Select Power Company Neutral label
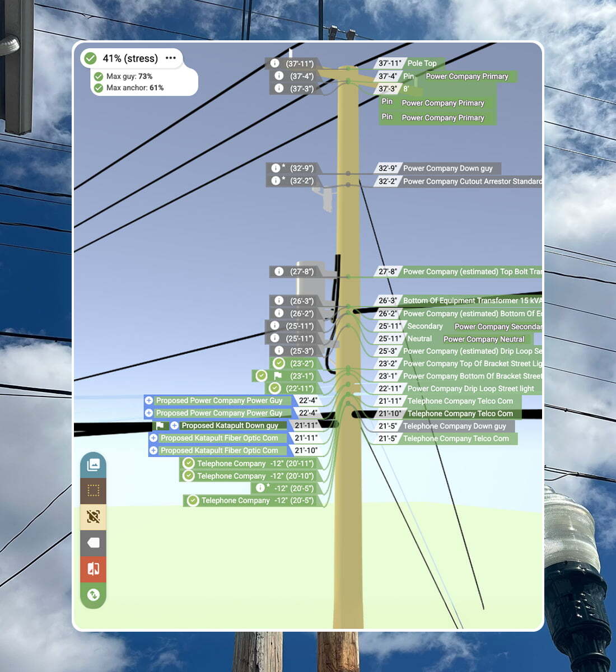Image resolution: width=616 pixels, height=672 pixels. (484, 339)
